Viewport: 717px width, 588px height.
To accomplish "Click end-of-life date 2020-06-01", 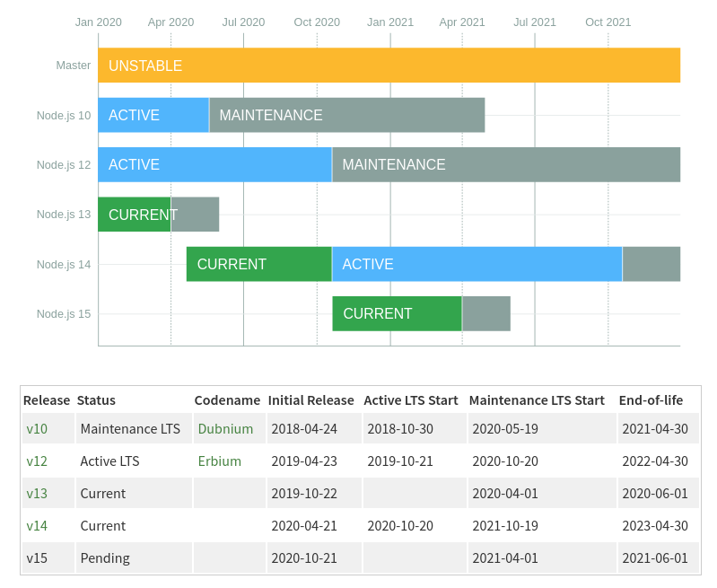I will pos(655,494).
